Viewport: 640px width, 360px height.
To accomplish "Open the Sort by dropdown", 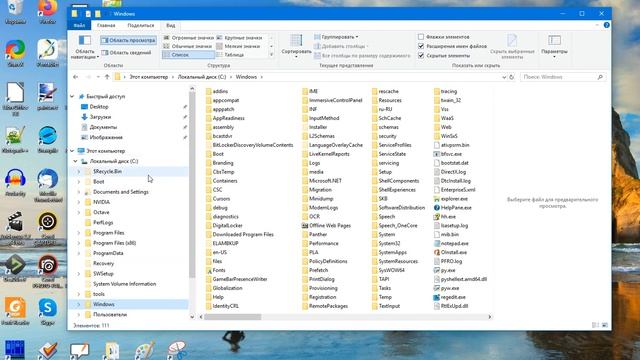I will click(296, 46).
